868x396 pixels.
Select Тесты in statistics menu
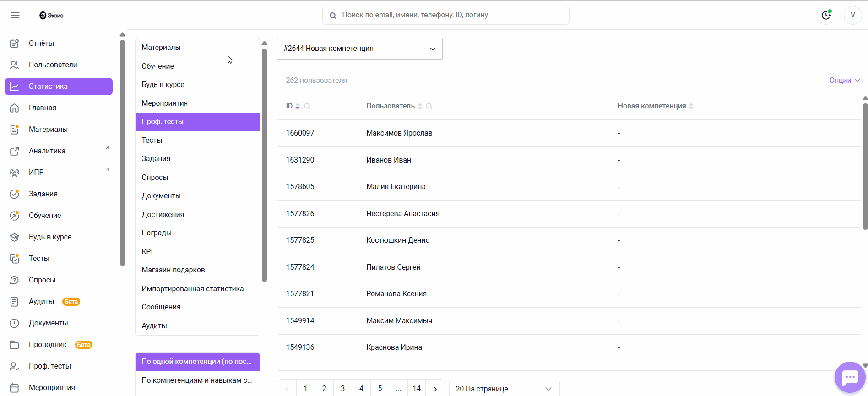pyautogui.click(x=152, y=141)
